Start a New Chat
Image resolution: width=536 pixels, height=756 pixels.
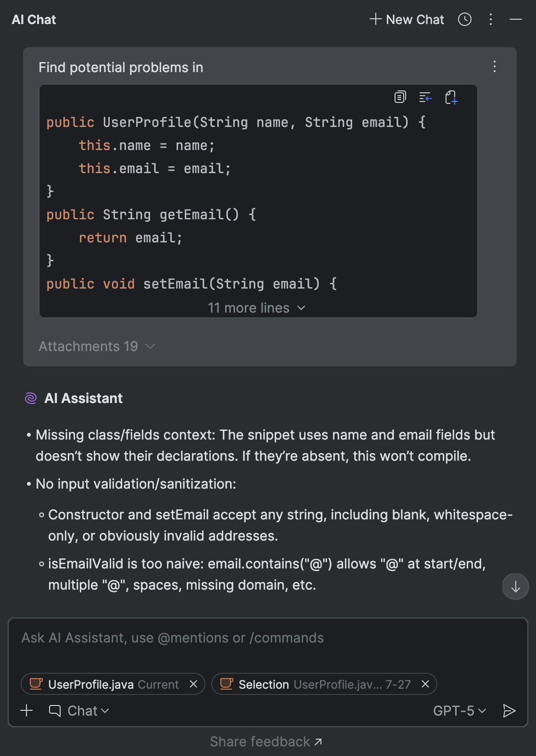[x=407, y=20]
